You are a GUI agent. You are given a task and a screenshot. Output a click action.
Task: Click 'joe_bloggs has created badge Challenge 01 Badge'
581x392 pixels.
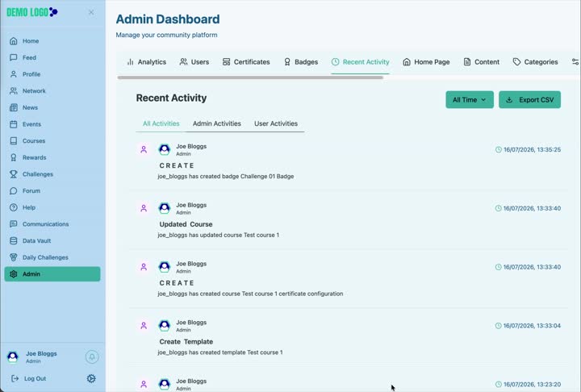click(226, 177)
